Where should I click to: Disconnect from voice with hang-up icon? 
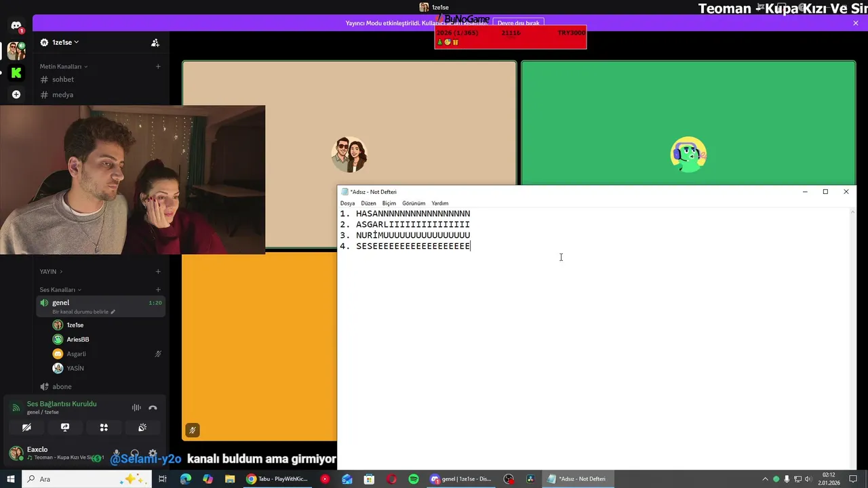(153, 407)
